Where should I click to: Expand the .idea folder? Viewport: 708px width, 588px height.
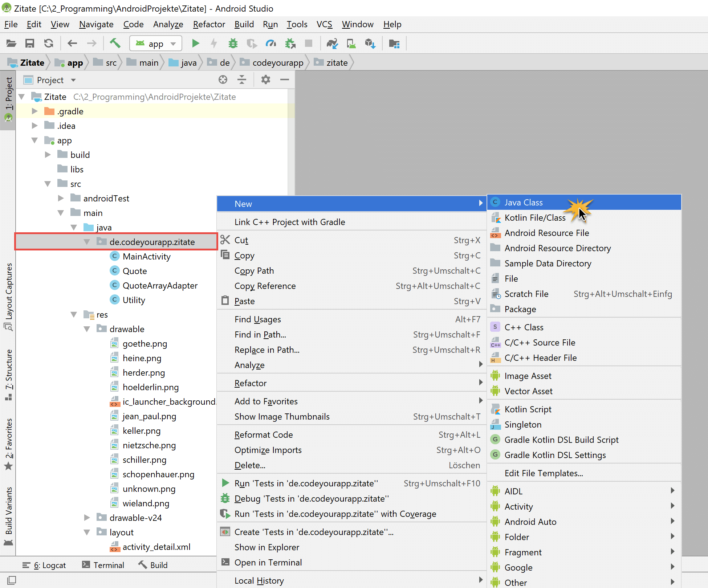(x=35, y=126)
